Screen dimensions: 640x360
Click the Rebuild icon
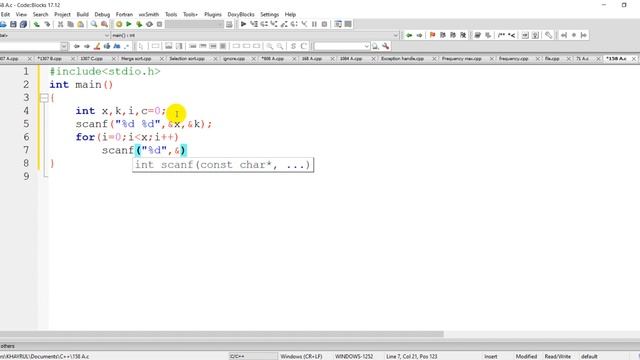coord(149,24)
